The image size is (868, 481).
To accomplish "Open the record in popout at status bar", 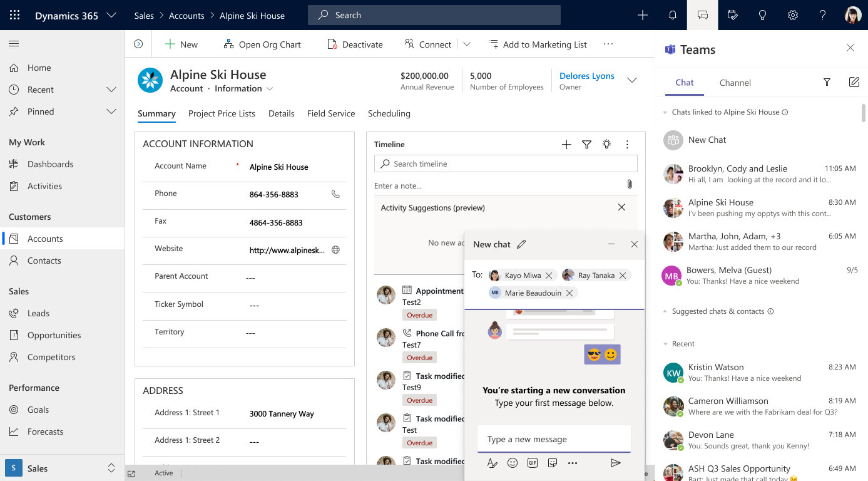I will coord(131,473).
